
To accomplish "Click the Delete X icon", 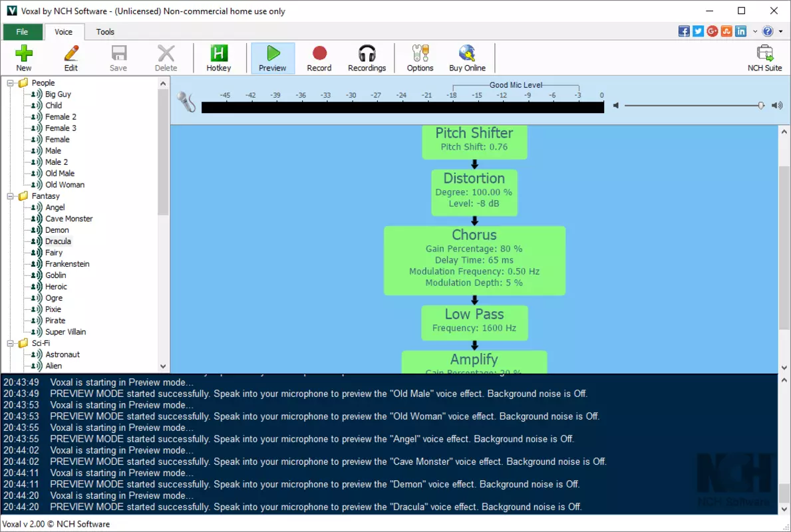I will [x=166, y=58].
